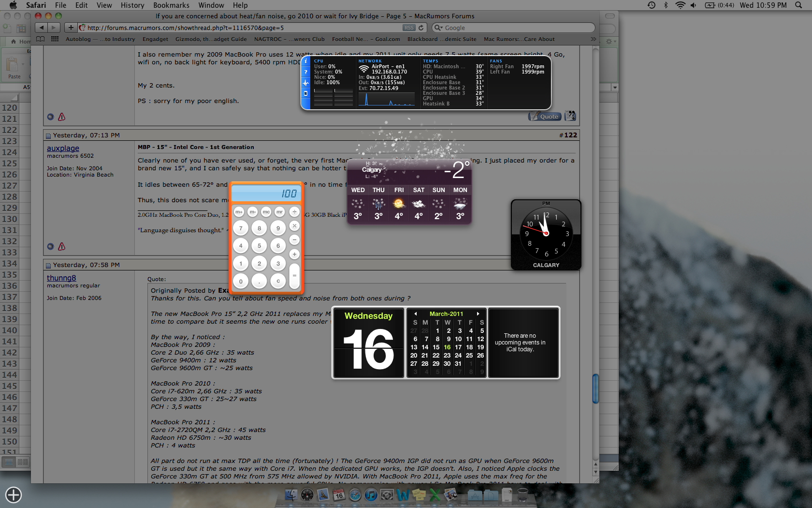Open the iStat widget info button

pos(305,61)
